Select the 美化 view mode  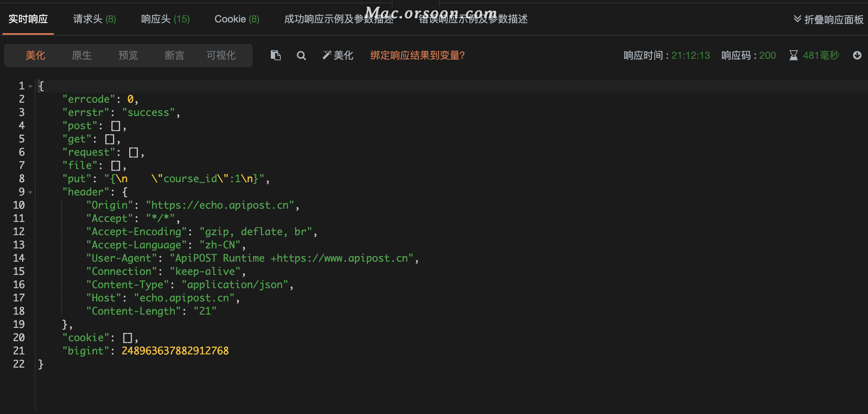[x=35, y=55]
